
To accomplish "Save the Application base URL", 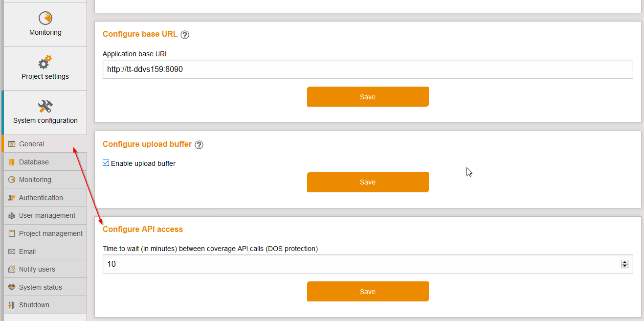I will click(368, 97).
